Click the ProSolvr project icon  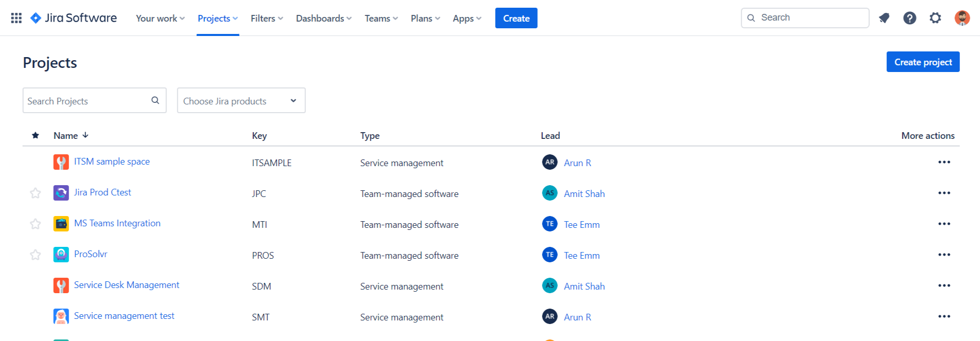click(x=61, y=255)
